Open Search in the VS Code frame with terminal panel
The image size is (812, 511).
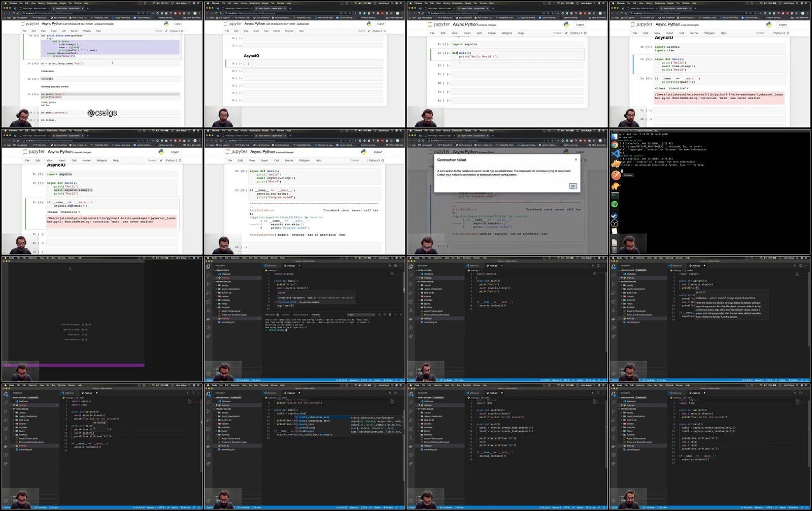point(208,275)
